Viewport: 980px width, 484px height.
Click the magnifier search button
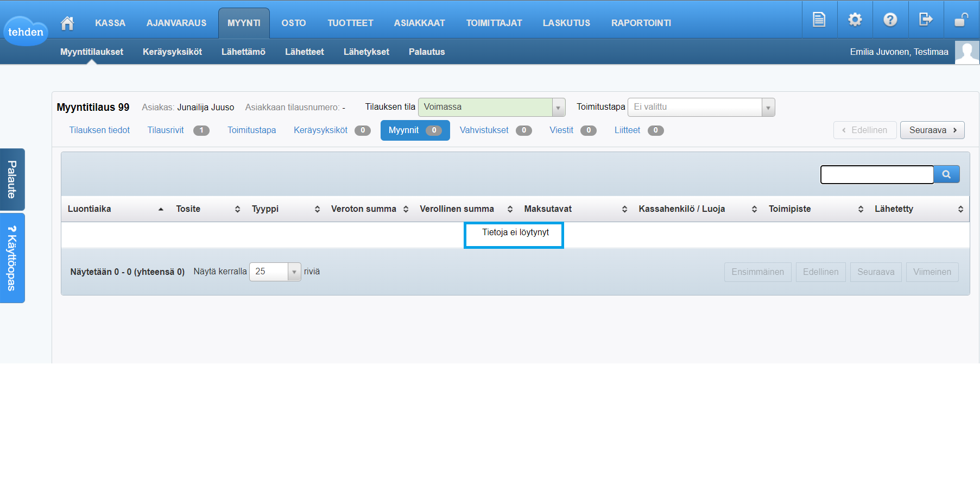point(946,174)
